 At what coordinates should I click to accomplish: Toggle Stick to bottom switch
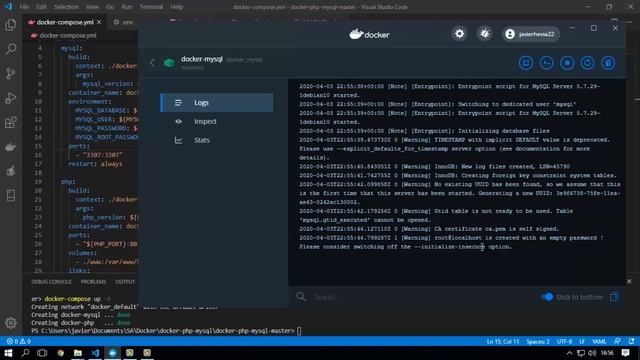point(547,297)
